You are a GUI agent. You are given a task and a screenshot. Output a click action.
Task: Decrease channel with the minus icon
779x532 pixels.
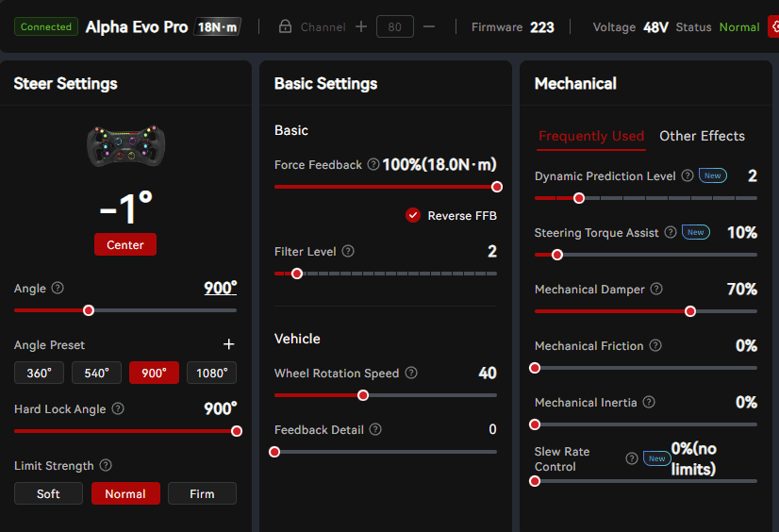(x=429, y=27)
